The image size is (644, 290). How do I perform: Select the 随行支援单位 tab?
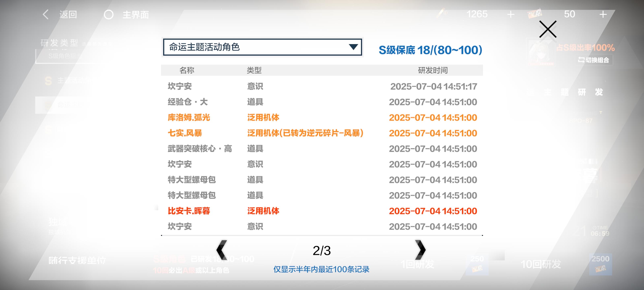click(x=77, y=260)
